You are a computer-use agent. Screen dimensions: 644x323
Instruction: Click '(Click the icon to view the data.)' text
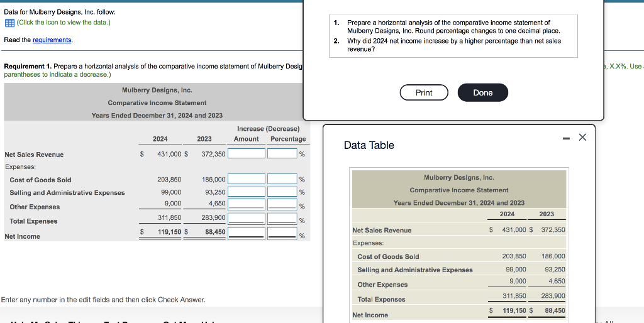pos(64,23)
